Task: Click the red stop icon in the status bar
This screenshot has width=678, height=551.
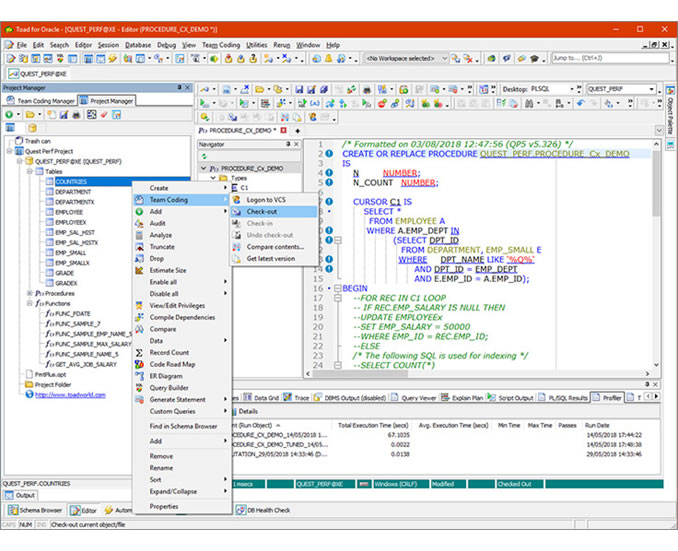Action: tap(364, 484)
